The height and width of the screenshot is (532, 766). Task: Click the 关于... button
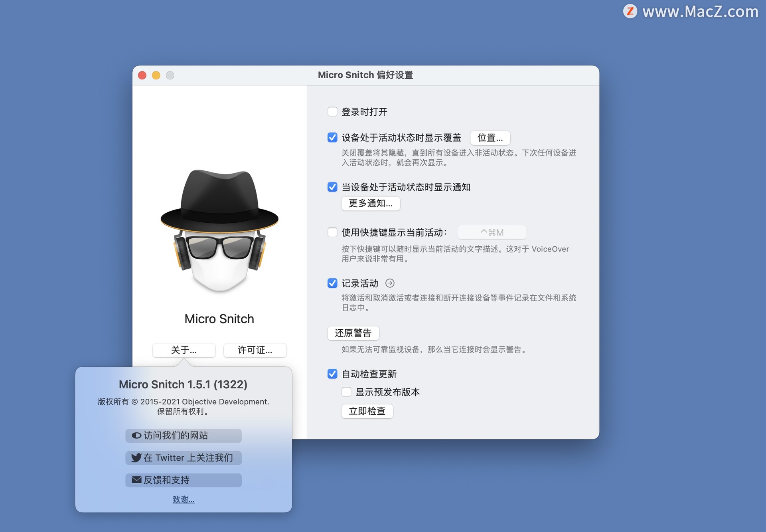coord(184,350)
